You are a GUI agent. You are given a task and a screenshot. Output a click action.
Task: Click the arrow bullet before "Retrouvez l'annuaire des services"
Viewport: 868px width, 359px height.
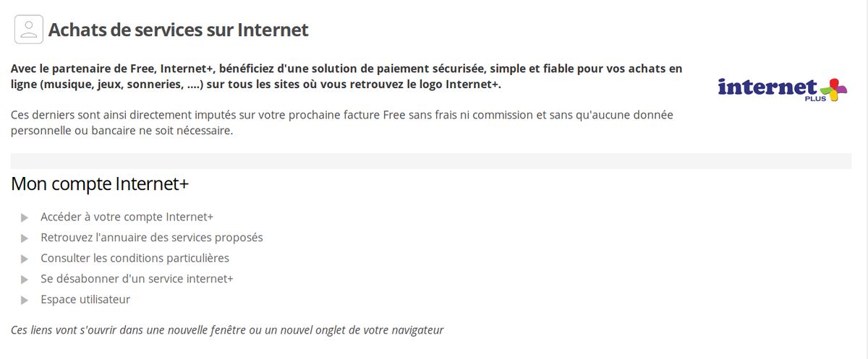pyautogui.click(x=25, y=238)
